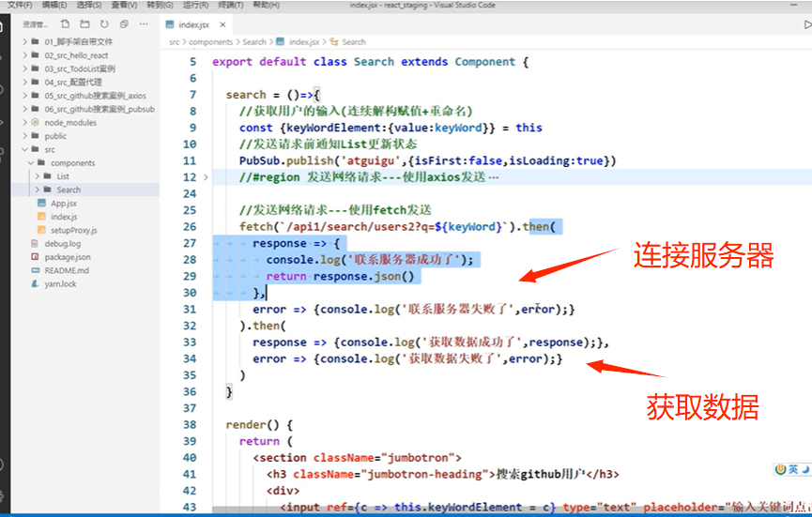Unfold the collapsed region at line 12

point(206,177)
